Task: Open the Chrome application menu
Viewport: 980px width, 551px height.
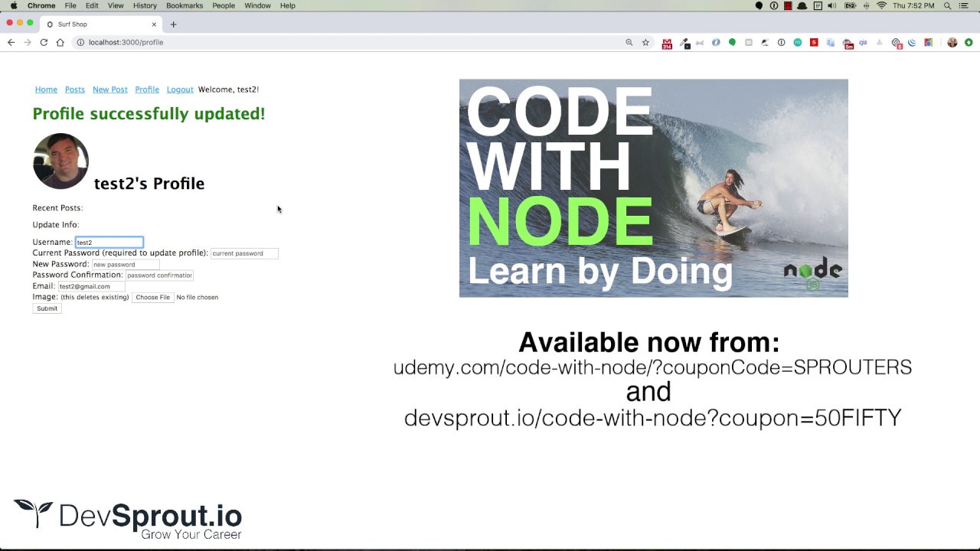Action: [41, 5]
